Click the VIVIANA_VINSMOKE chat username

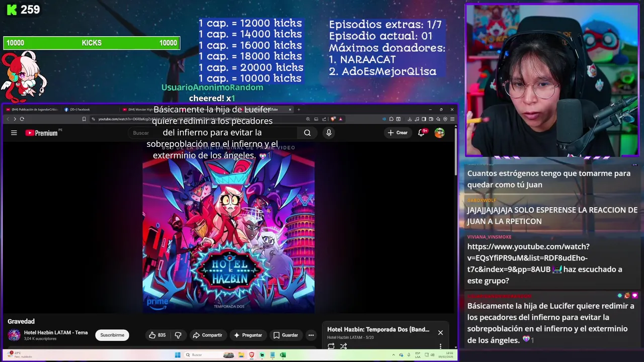(x=489, y=237)
